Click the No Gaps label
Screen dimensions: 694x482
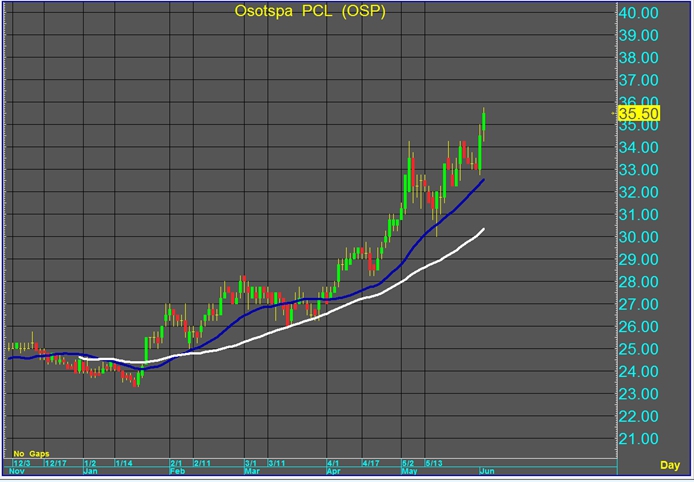(31, 454)
